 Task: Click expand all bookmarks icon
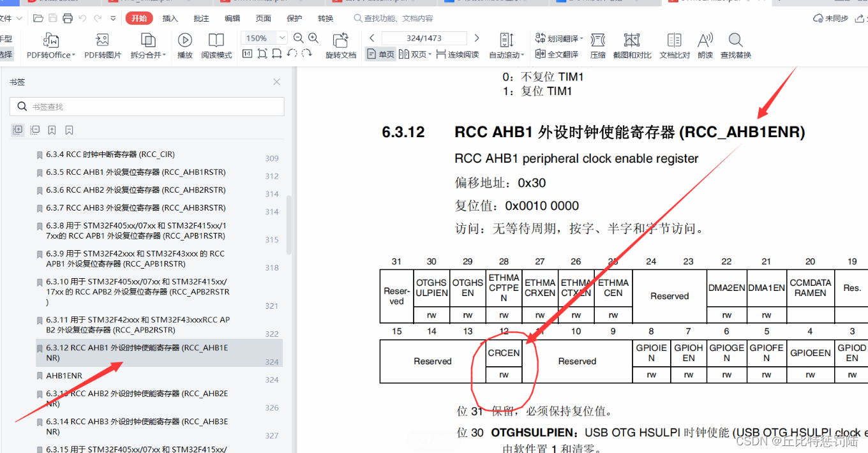click(18, 130)
